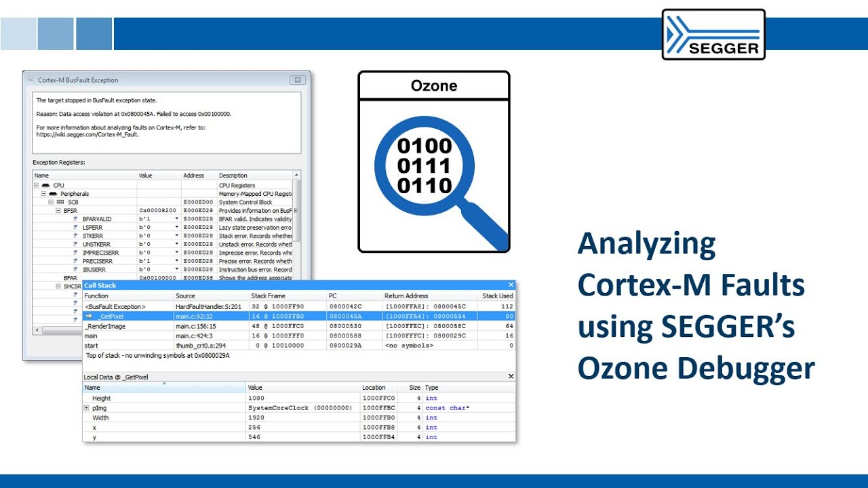
Task: Open LSPERR value dropdown
Action: tap(177, 227)
